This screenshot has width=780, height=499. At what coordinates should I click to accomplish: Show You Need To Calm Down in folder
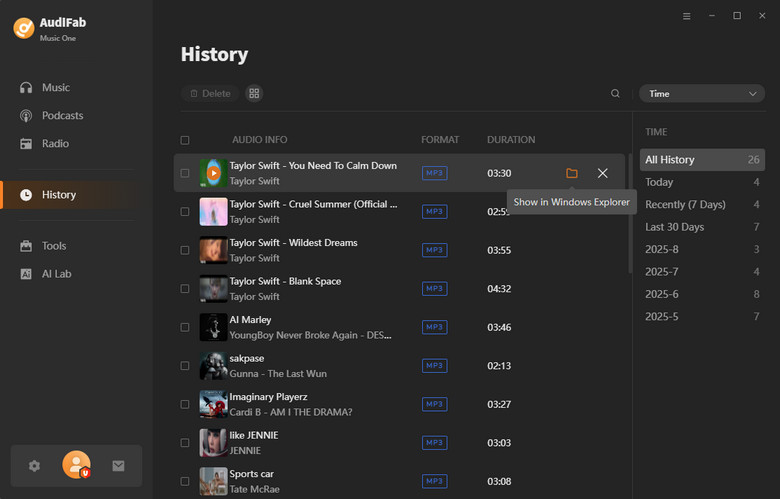[x=572, y=173]
